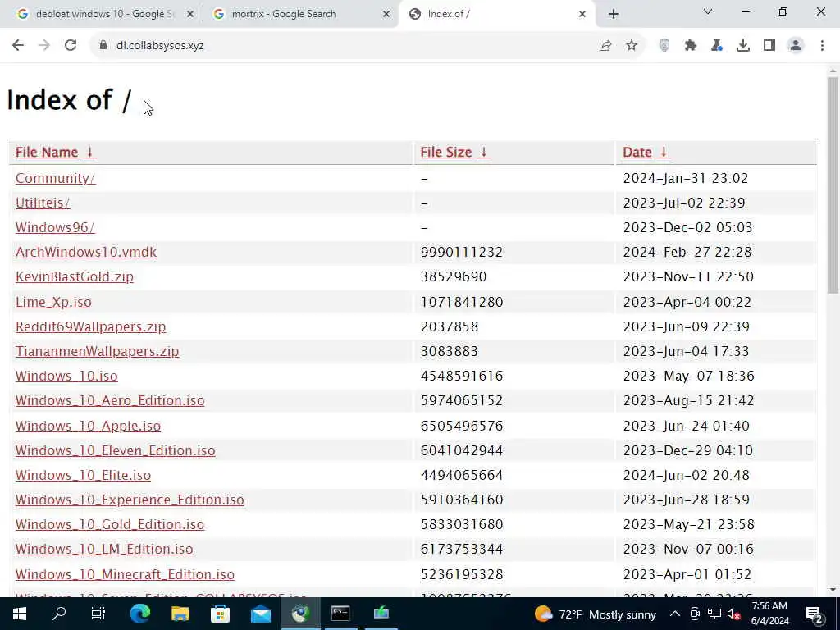Click the forward navigation arrow
840x630 pixels.
[x=44, y=46]
